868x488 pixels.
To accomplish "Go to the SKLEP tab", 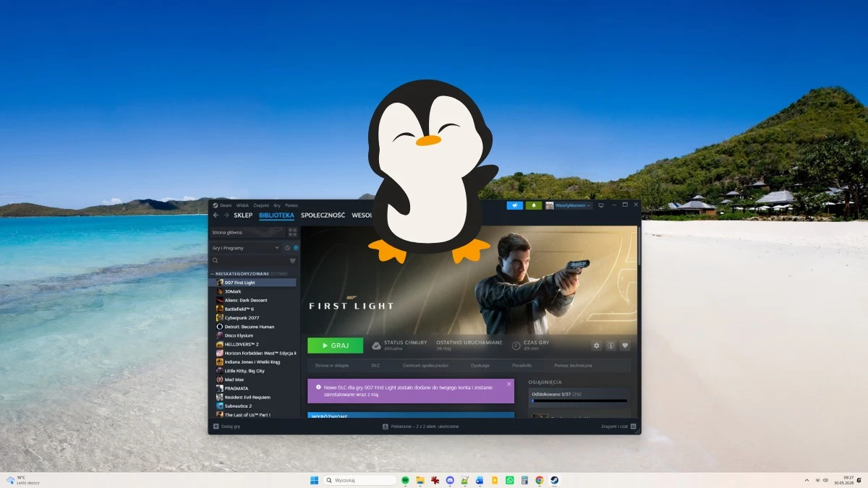I will coord(243,215).
